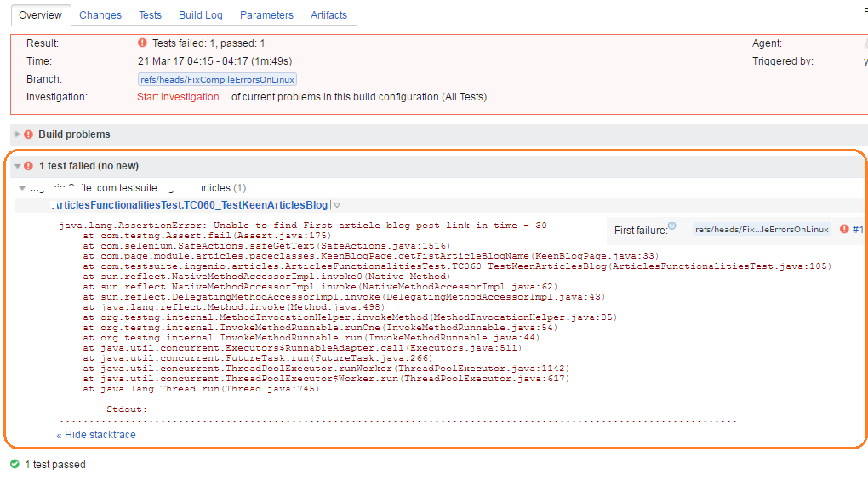The width and height of the screenshot is (868, 480).
Task: Switch to the Changes tab
Action: point(100,15)
